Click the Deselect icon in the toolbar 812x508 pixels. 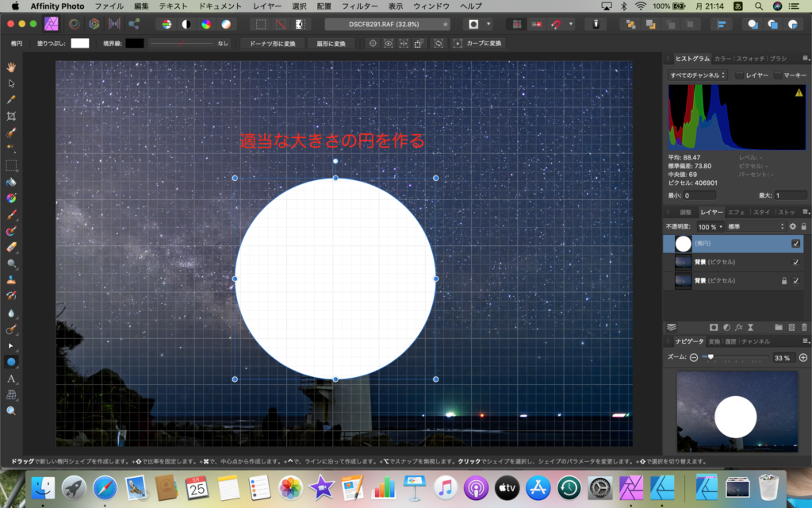point(280,24)
